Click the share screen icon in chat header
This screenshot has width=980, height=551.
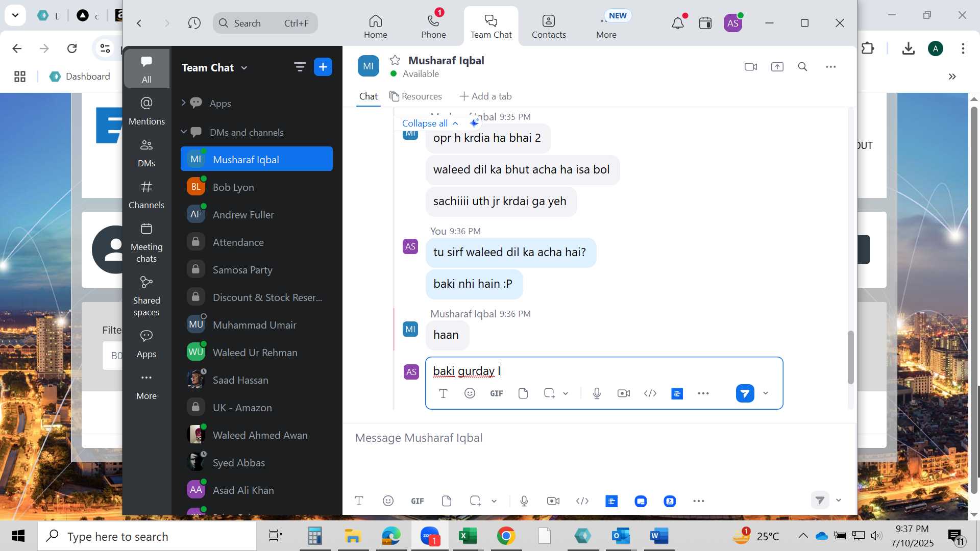777,67
